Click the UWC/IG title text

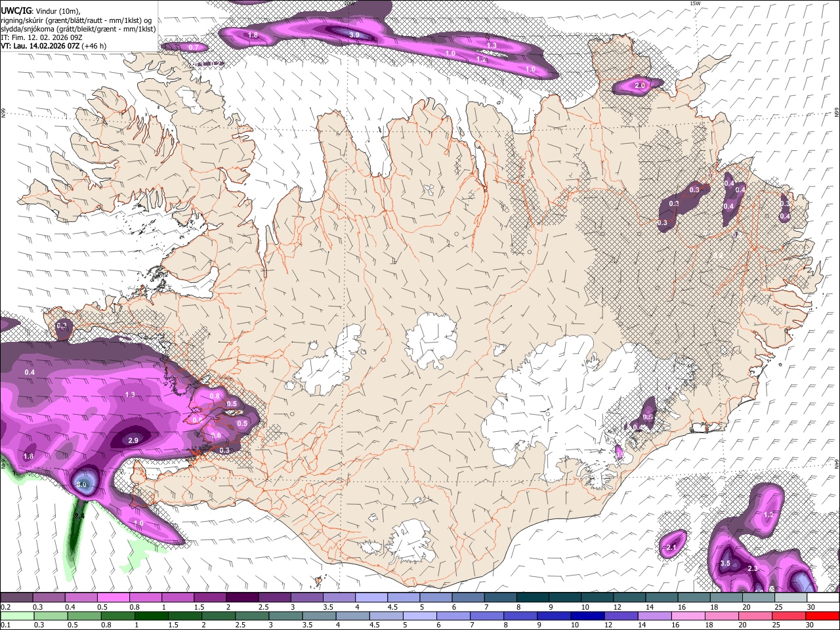pyautogui.click(x=16, y=10)
